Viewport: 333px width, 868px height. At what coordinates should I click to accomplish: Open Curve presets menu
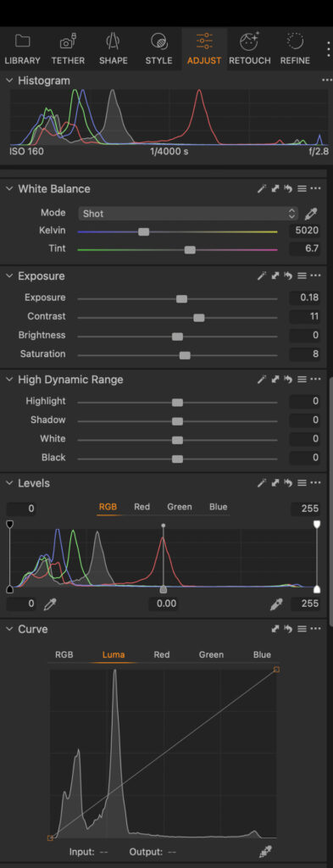coord(302,629)
